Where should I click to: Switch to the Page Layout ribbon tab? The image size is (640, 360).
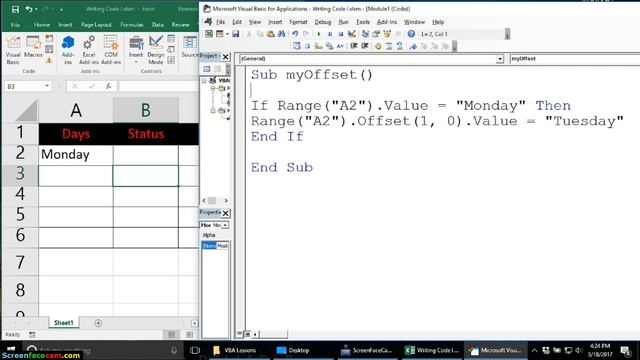[x=96, y=25]
